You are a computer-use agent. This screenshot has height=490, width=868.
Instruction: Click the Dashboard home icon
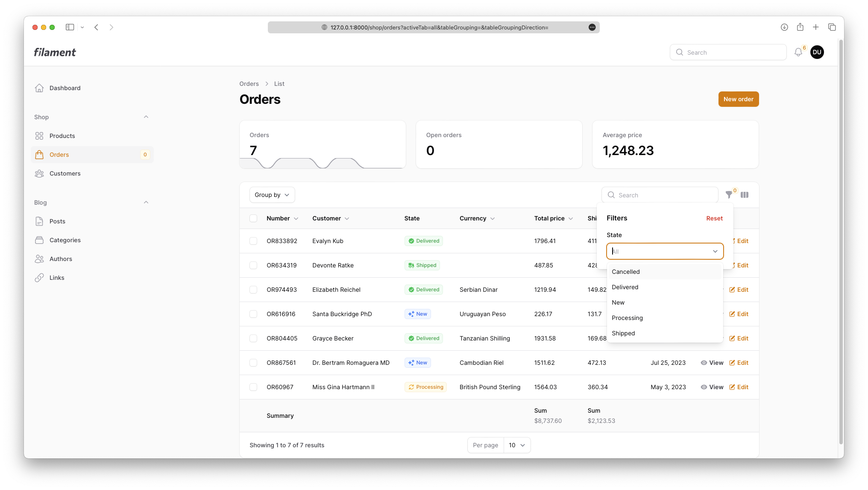pyautogui.click(x=39, y=88)
